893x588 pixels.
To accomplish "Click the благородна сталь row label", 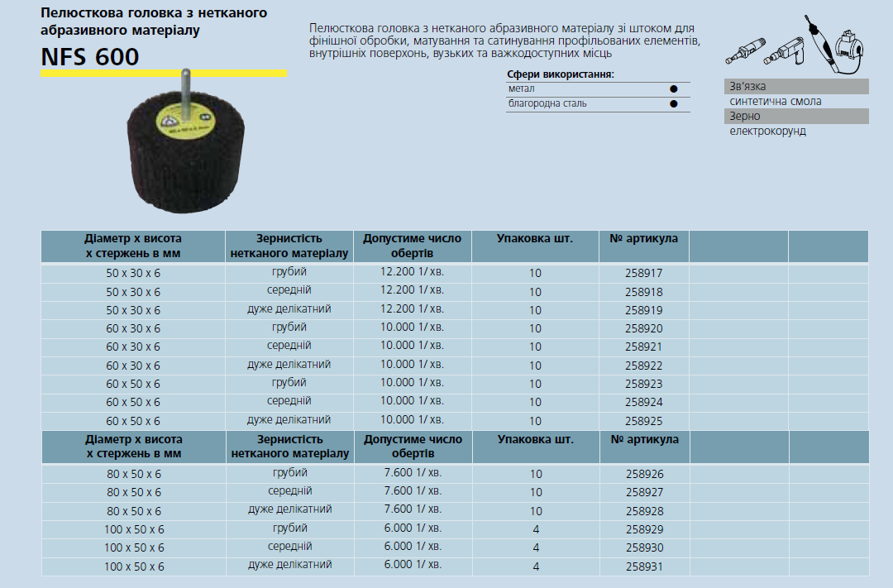I will (547, 103).
